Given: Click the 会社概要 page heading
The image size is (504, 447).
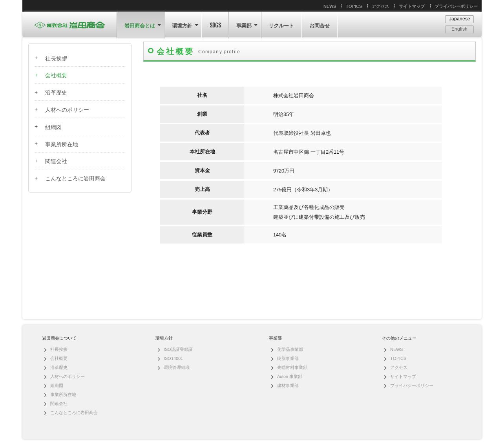Looking at the screenshot, I should coord(175,51).
